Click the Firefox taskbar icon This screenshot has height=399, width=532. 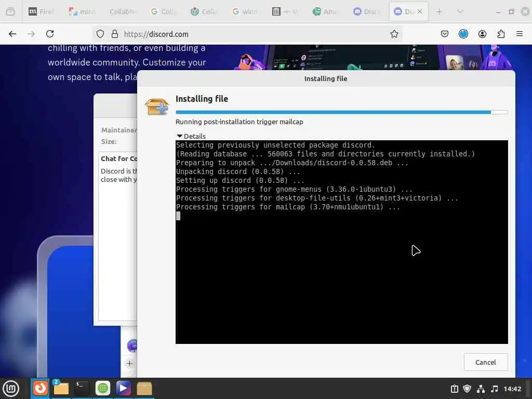[41, 388]
